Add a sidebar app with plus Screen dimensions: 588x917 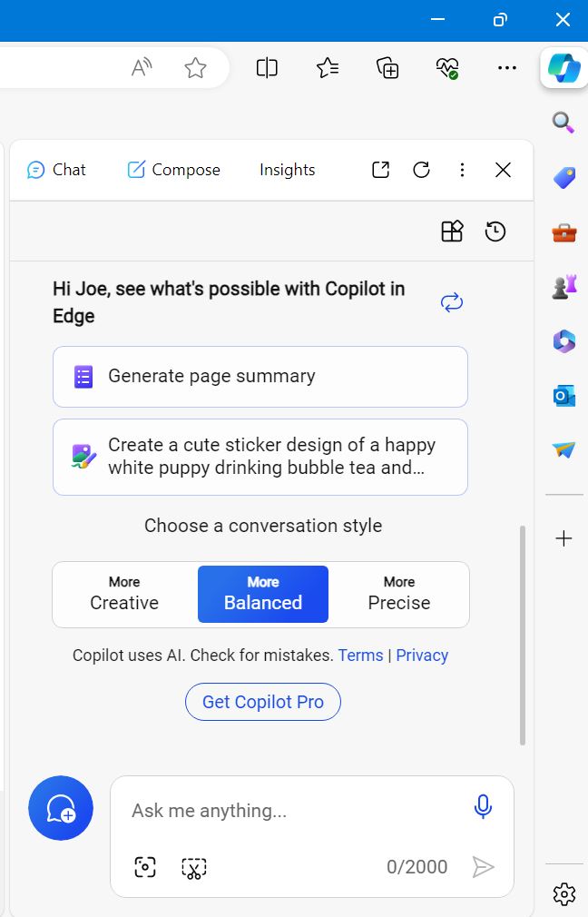(x=564, y=538)
